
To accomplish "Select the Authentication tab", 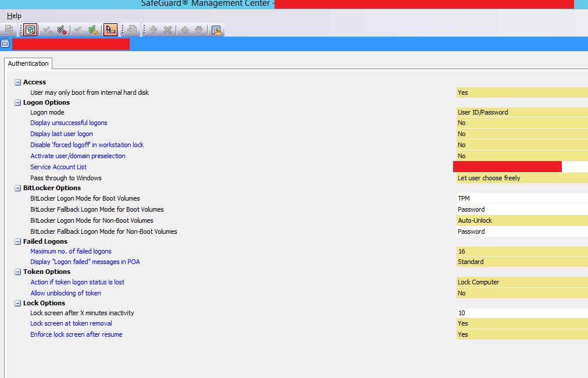I will tap(28, 63).
